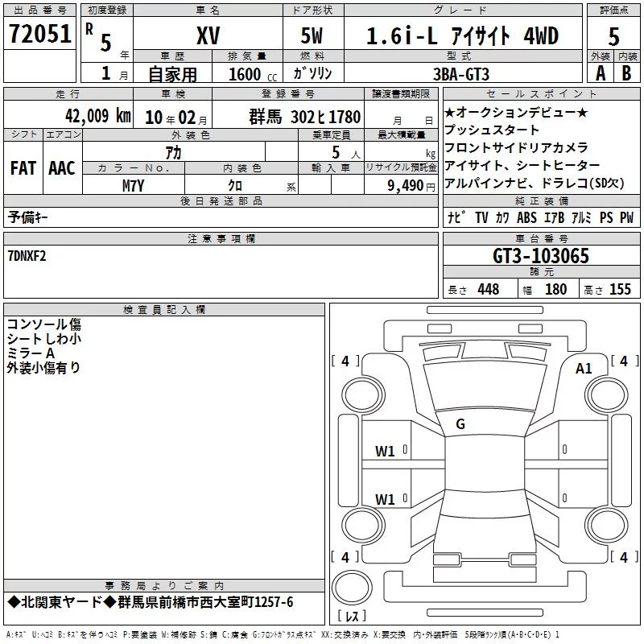
Task: Click the lower W1 door marker
Action: (385, 499)
